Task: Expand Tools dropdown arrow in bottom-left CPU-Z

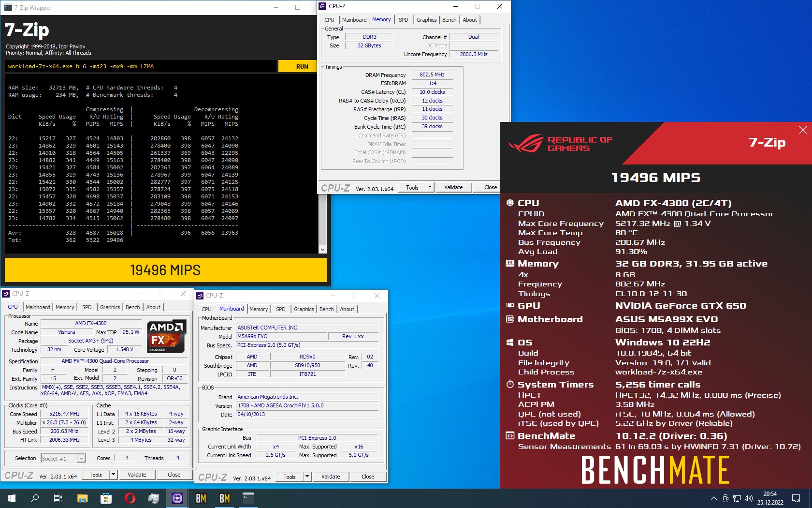Action: pyautogui.click(x=113, y=475)
